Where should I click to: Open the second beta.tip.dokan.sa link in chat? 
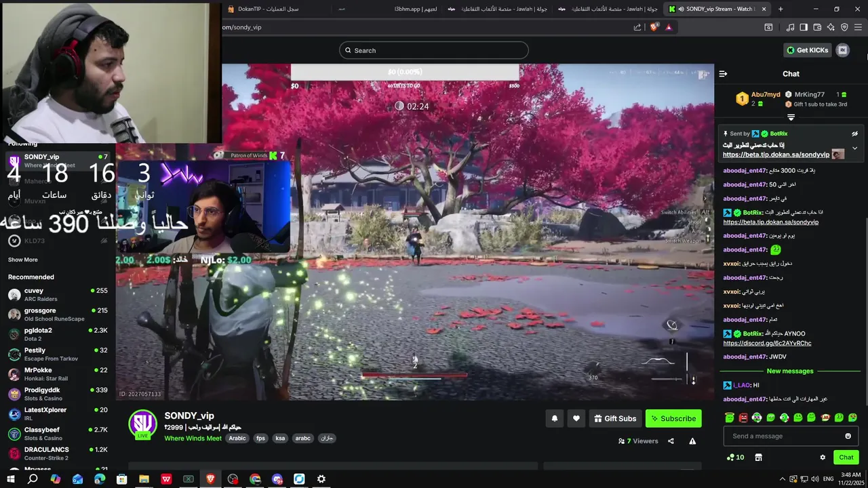(x=770, y=222)
